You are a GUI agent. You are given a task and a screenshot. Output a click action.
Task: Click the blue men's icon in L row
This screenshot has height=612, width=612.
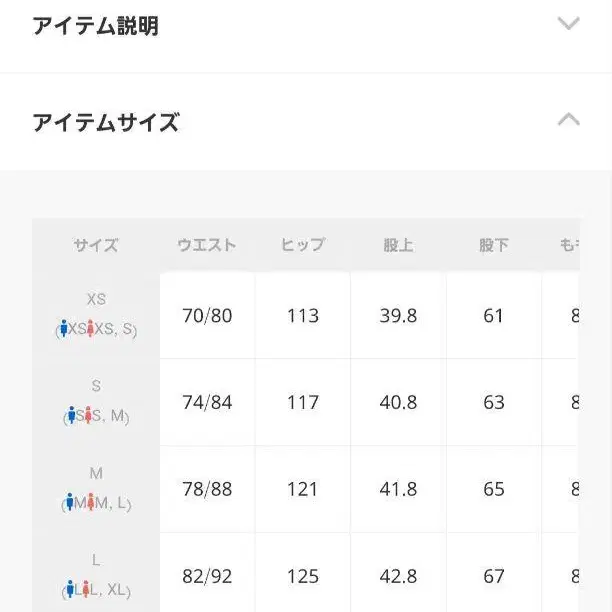coord(71,590)
